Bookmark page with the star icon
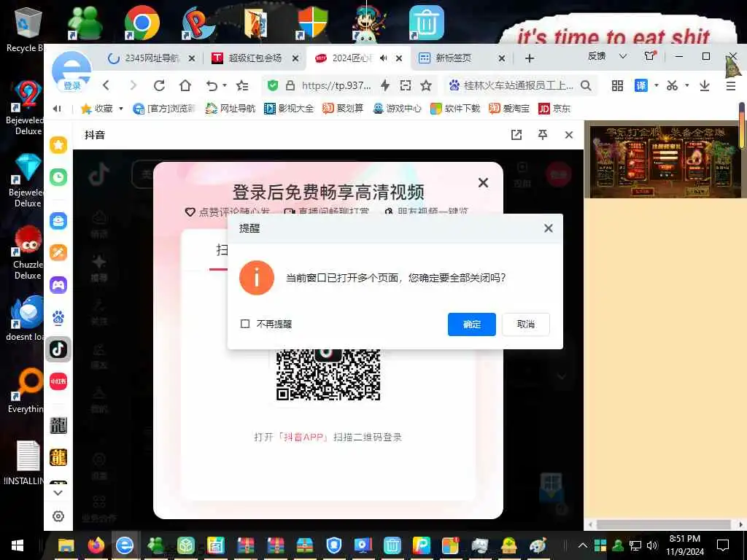 tap(426, 86)
